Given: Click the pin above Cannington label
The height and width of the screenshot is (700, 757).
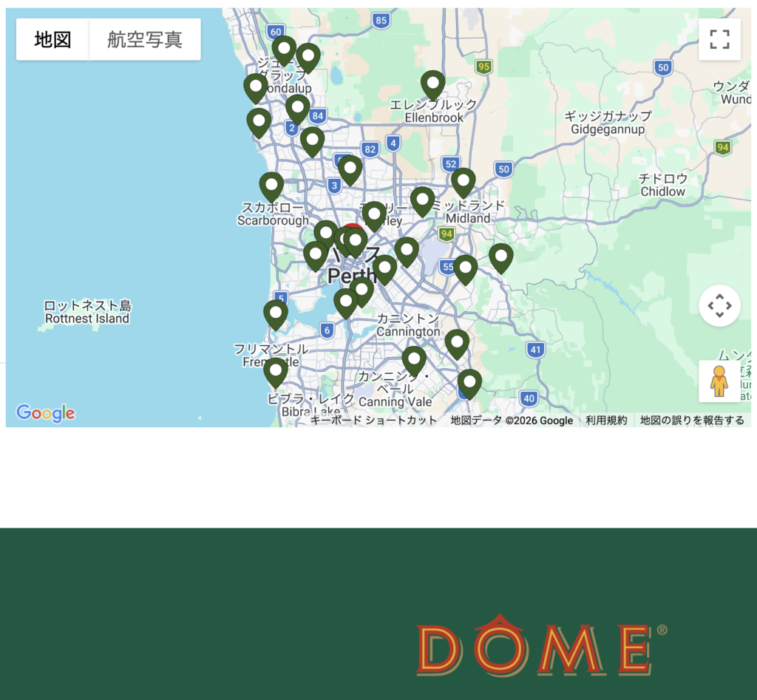Looking at the screenshot, I should [384, 269].
